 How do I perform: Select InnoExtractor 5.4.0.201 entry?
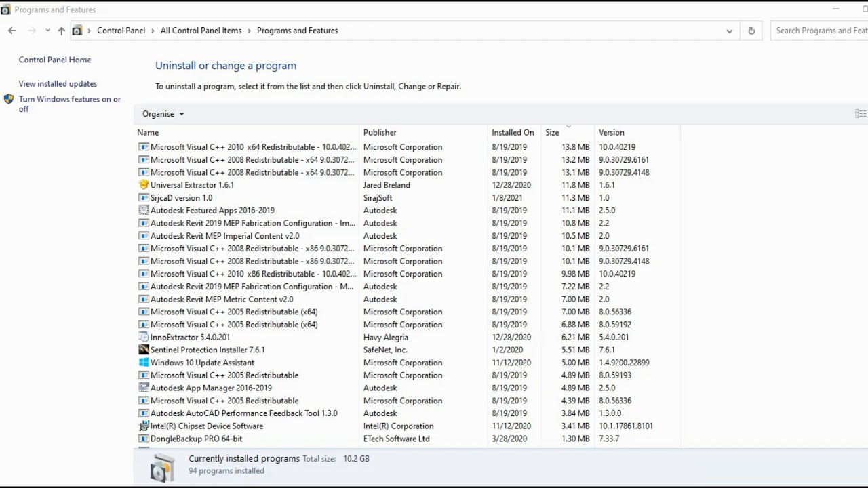pos(190,338)
